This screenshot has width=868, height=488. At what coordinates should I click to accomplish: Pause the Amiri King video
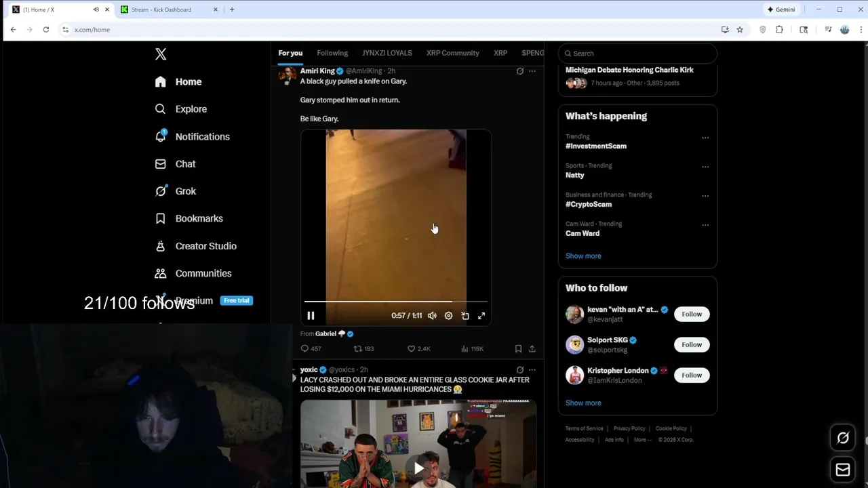[311, 316]
